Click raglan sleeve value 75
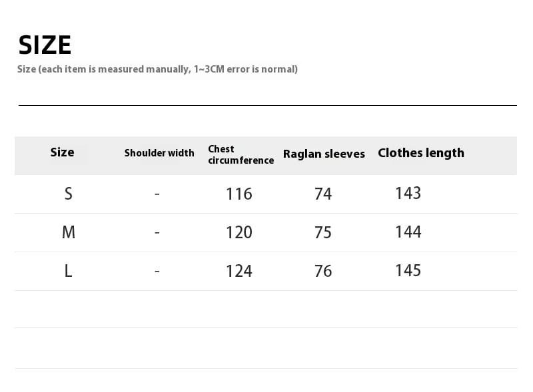533x392 pixels. click(x=323, y=232)
